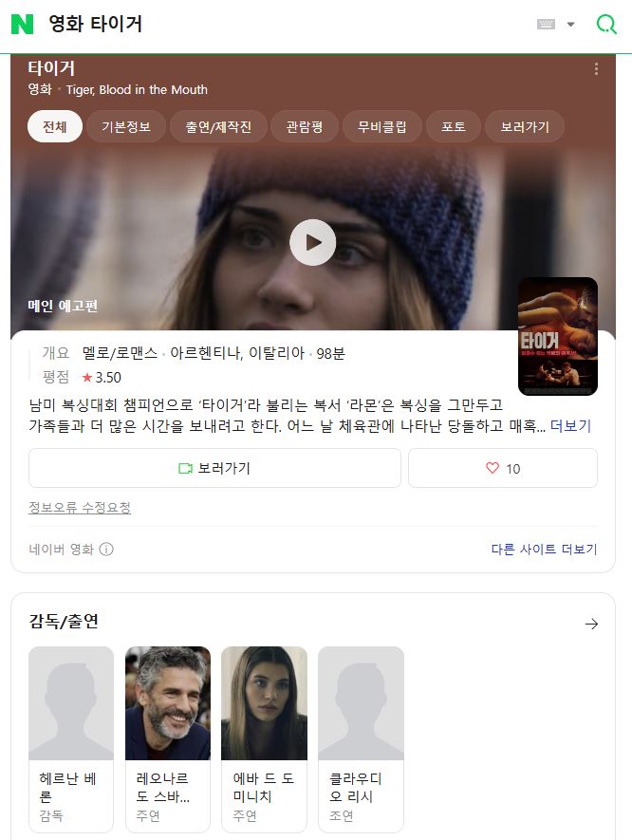
Task: Click the green search magnifier icon
Action: pos(605,25)
